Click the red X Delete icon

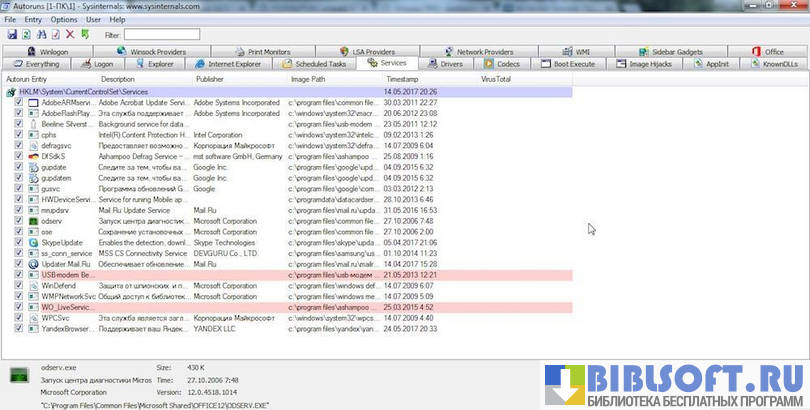pos(70,34)
